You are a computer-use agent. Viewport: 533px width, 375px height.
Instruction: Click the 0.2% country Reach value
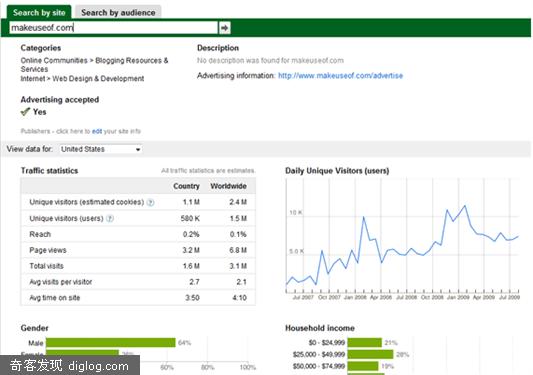pos(191,234)
